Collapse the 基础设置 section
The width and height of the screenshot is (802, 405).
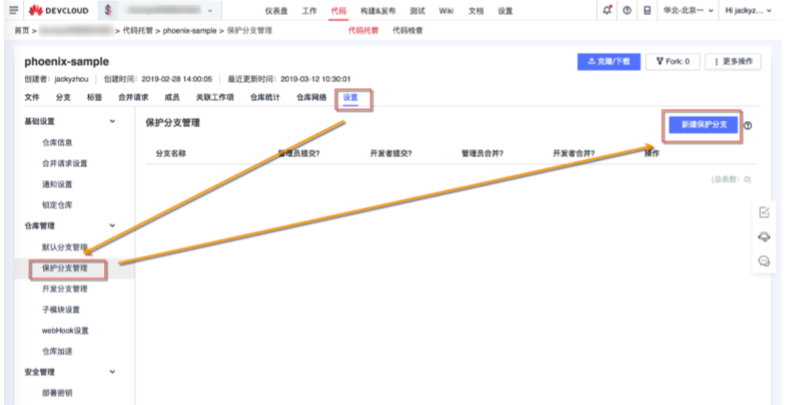(113, 122)
